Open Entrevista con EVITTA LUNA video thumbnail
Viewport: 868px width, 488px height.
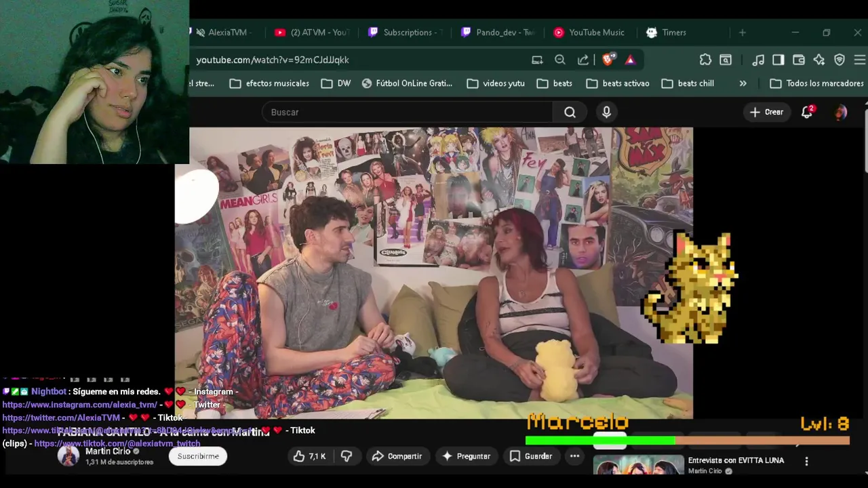[x=639, y=465]
